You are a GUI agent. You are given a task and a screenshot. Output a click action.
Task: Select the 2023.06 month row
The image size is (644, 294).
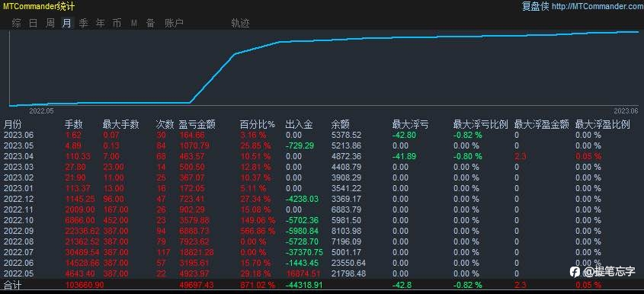point(322,135)
